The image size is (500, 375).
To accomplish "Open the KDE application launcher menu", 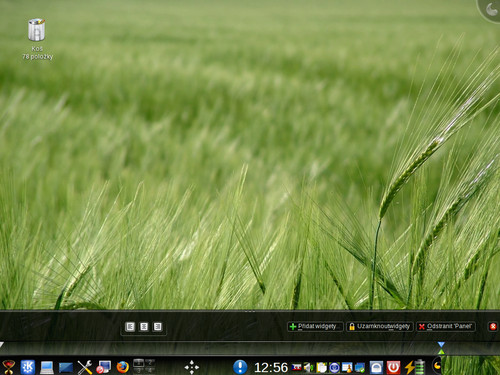I will tap(28, 367).
